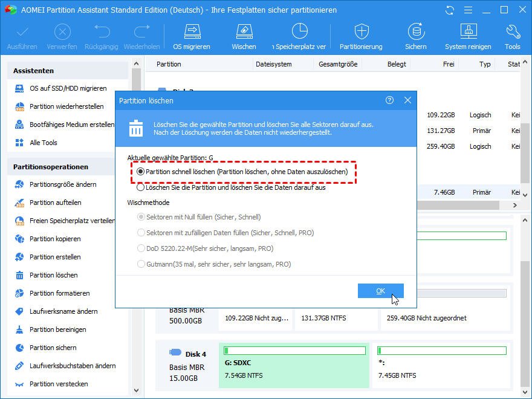Click Laufwerksname ändern in sidebar
Screen dimensions: 532x399
pyautogui.click(x=56, y=311)
